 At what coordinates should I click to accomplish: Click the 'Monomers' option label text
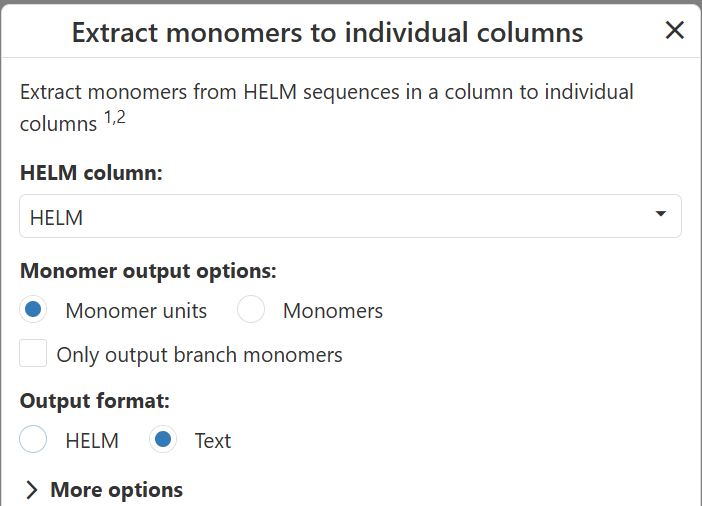click(x=332, y=311)
